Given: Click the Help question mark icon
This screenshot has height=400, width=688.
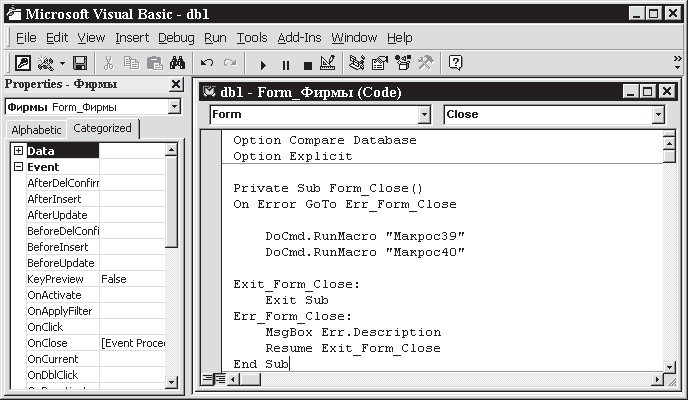Looking at the screenshot, I should coord(456,64).
